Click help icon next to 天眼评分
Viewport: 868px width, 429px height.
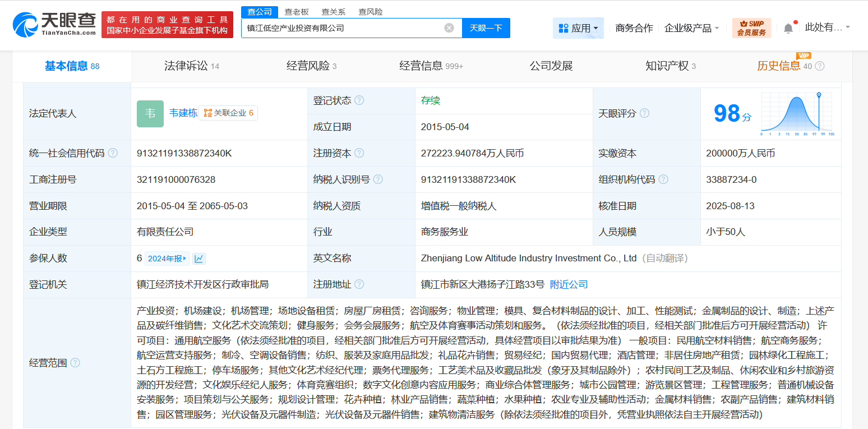[644, 113]
